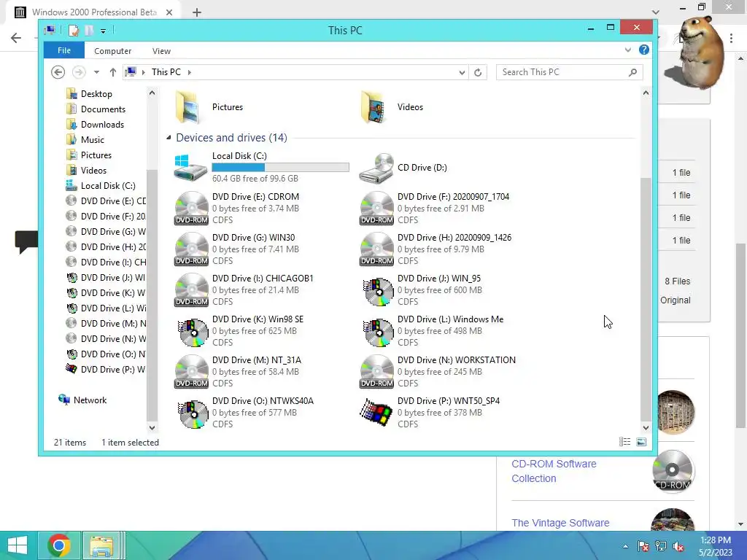The image size is (747, 560).
Task: Select DVD Drive (E:) CDROM icon
Action: click(x=191, y=208)
